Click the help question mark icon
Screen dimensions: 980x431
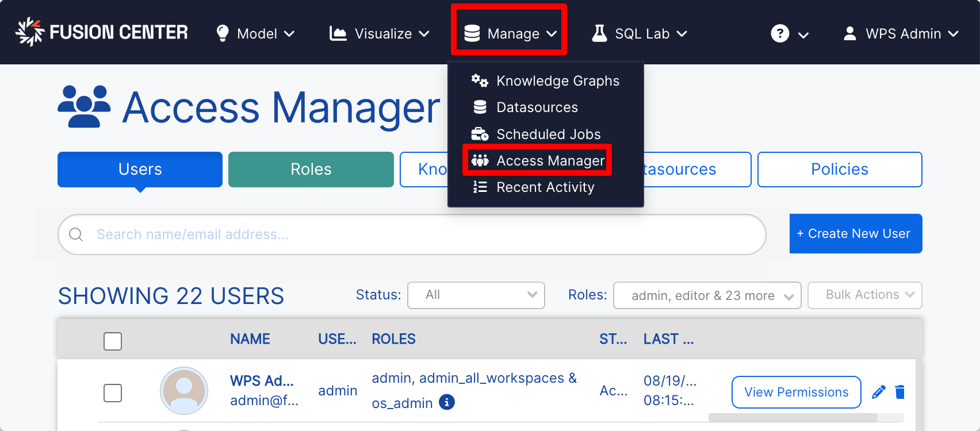779,33
